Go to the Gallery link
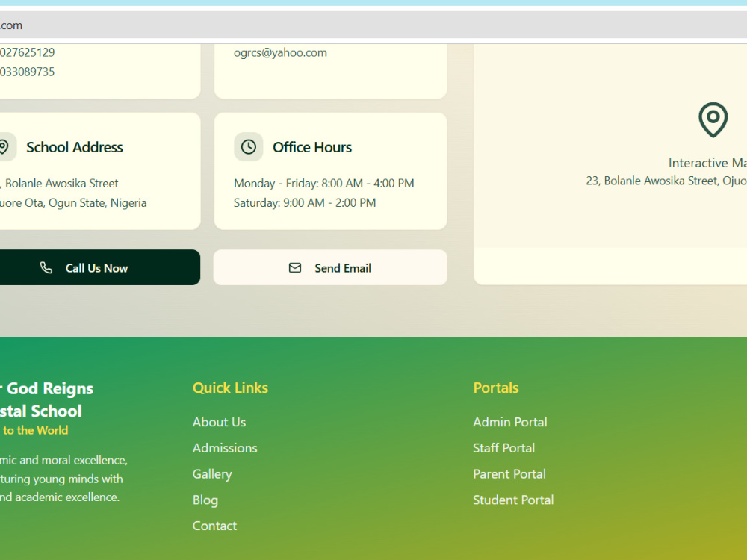Screen dimensions: 747x560 212,474
